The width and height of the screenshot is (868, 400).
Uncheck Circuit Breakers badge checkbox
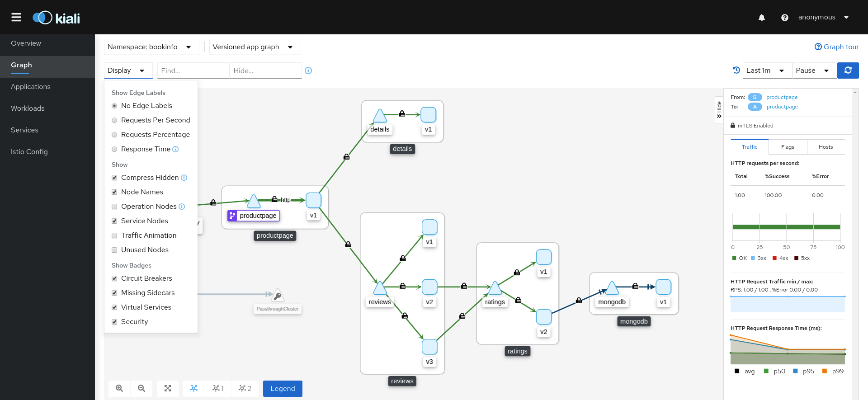114,278
